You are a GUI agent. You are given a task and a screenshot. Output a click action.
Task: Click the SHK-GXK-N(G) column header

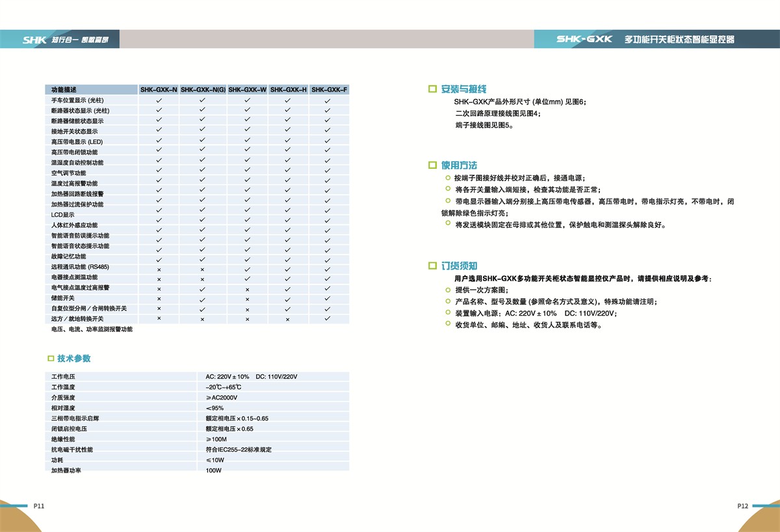tap(203, 89)
